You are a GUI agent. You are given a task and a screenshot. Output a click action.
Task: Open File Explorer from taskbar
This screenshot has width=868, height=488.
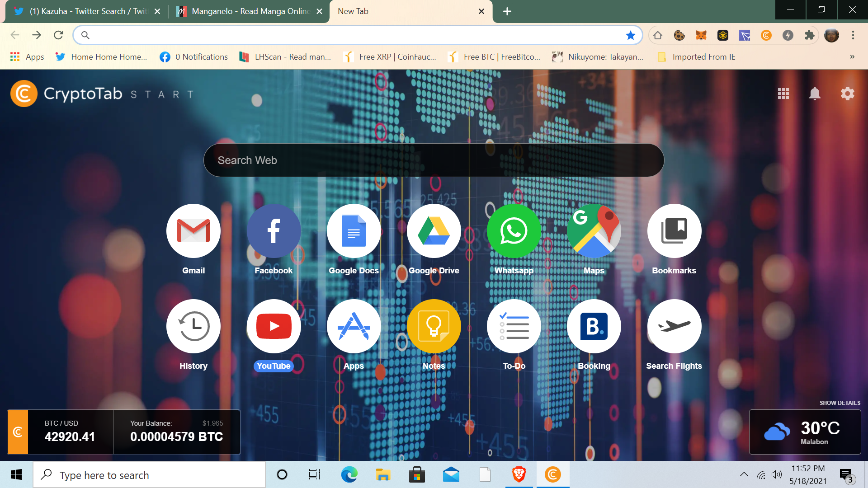383,474
